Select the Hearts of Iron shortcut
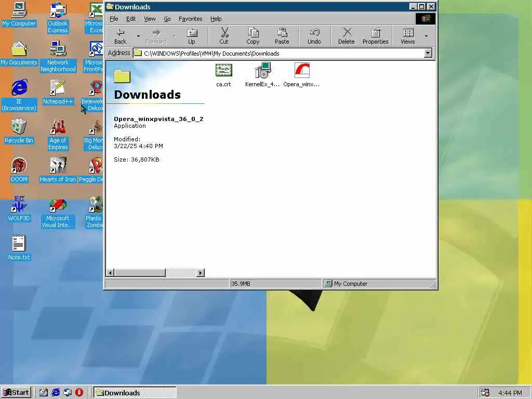Viewport: 532px width, 399px height. click(x=58, y=170)
